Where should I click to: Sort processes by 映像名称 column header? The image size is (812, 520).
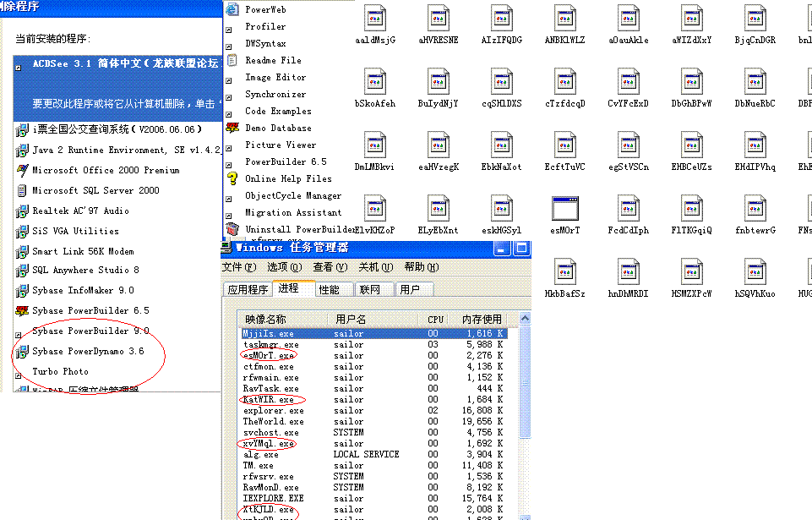tap(283, 320)
